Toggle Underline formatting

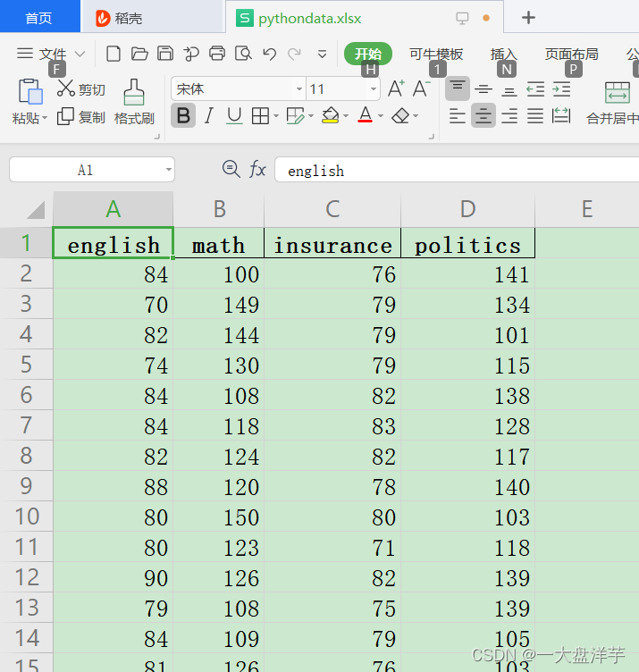(x=234, y=115)
